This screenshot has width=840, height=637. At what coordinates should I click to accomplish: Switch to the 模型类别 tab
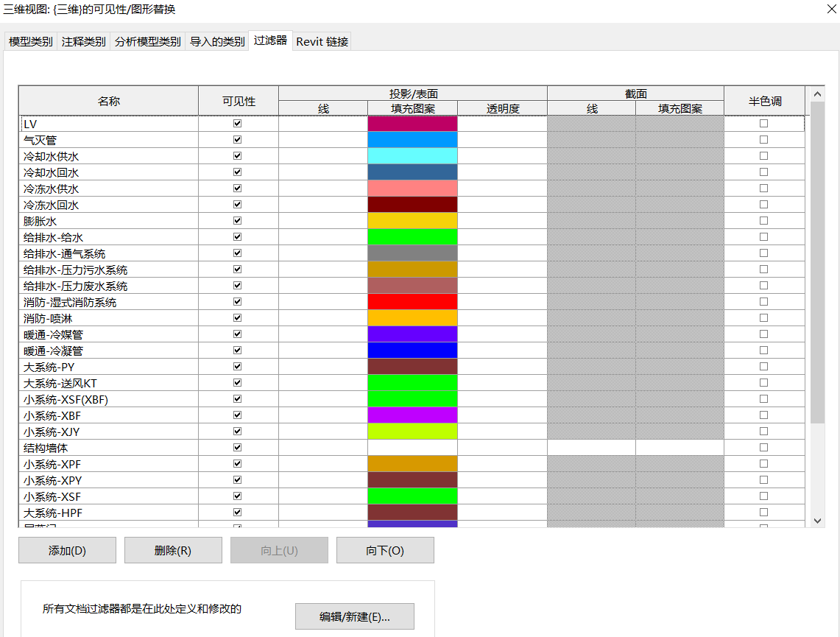(x=29, y=41)
